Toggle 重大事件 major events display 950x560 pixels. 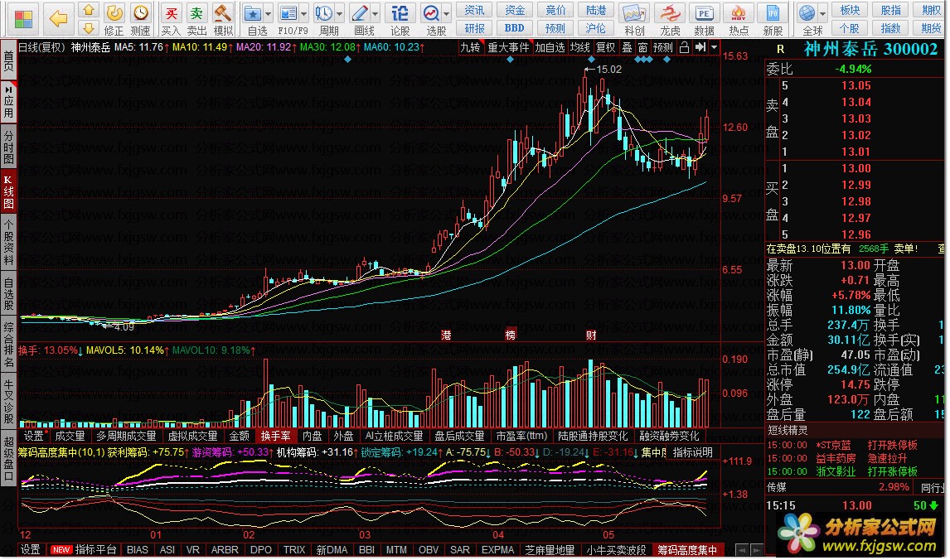click(508, 47)
